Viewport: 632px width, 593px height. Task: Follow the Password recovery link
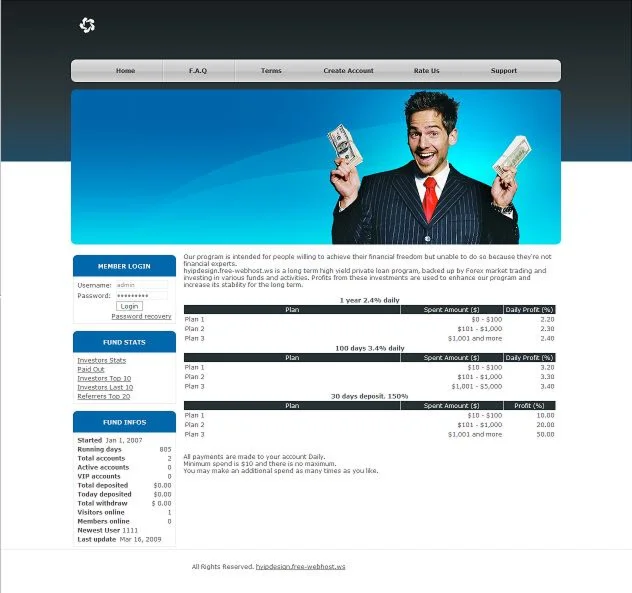coord(141,316)
